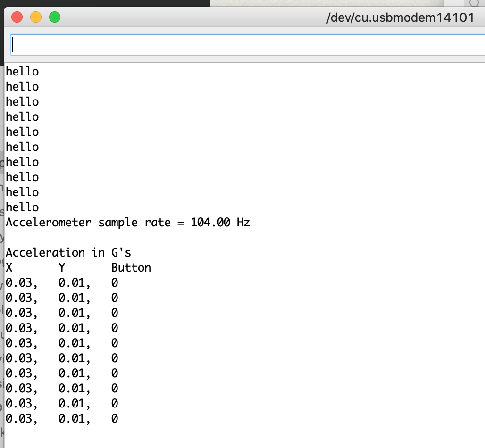The image size is (485, 448).
Task: Select the Acceleration in G's heading
Action: 68,252
